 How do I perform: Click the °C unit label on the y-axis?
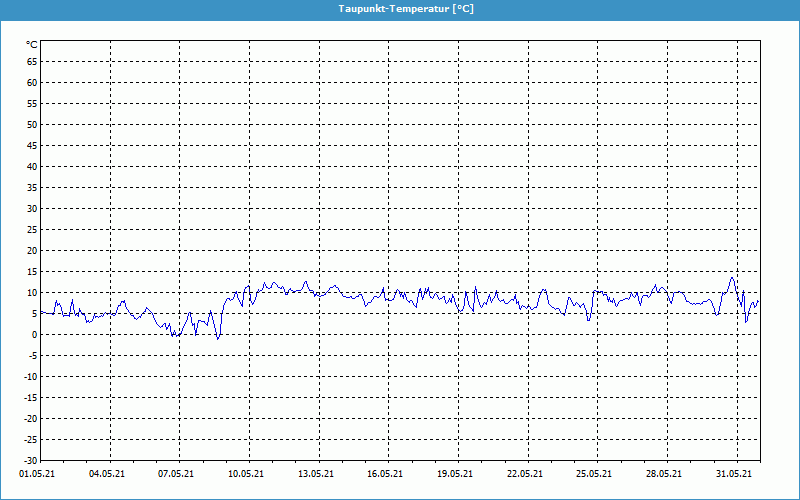[32, 45]
